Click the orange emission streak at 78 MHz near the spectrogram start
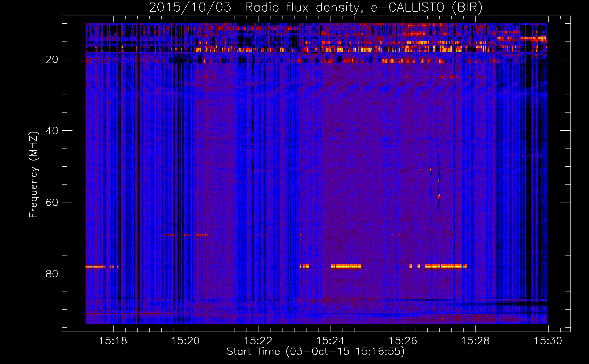Image resolution: width=589 pixels, height=364 pixels. tap(96, 267)
